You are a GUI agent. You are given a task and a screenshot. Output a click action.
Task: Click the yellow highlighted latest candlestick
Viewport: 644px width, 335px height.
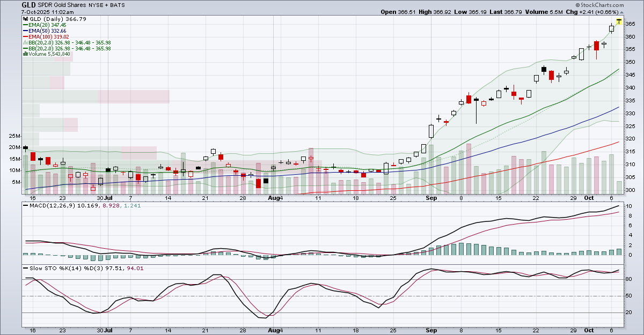(619, 21)
